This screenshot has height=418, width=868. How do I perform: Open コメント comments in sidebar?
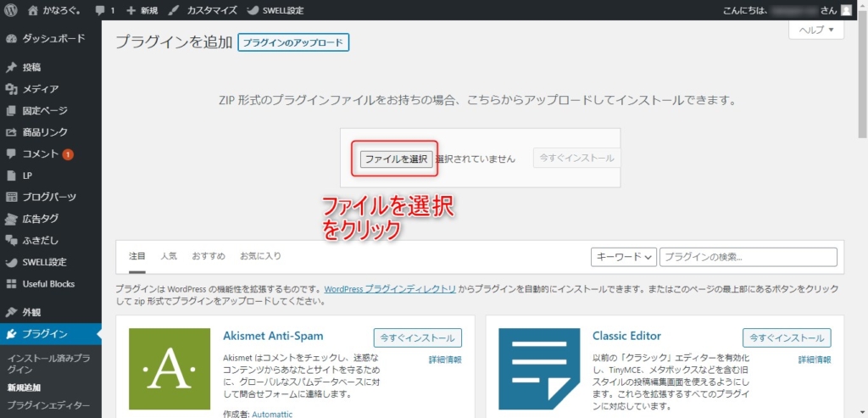40,154
